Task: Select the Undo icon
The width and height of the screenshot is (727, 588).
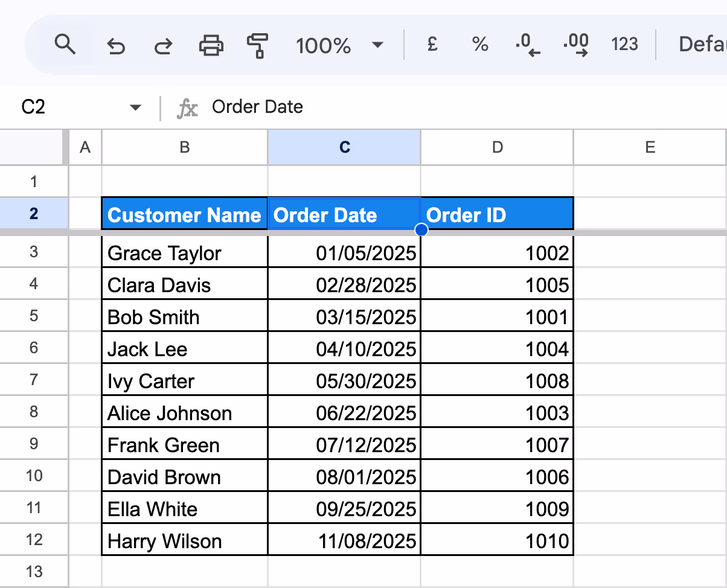Action: click(116, 44)
